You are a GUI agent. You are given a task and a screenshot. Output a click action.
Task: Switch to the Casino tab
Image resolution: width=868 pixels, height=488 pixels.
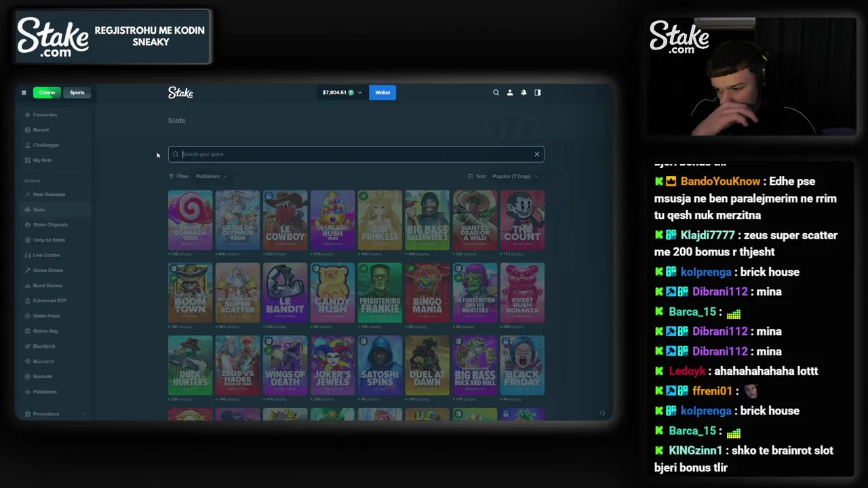pyautogui.click(x=47, y=93)
